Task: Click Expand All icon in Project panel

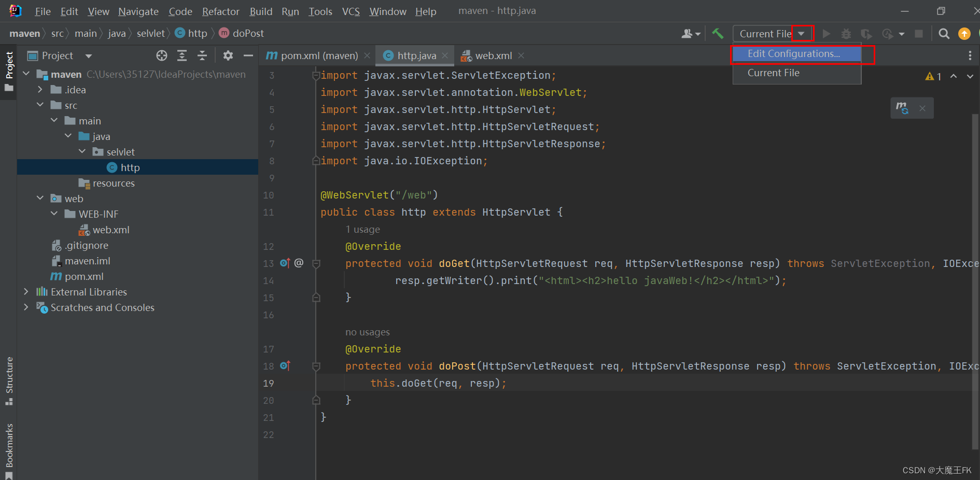Action: tap(182, 55)
